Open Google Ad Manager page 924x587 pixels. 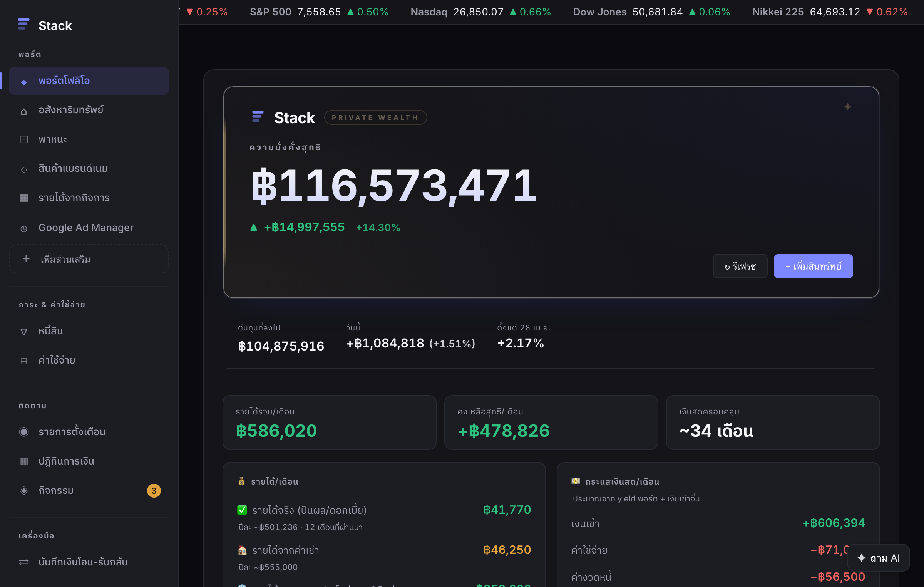pyautogui.click(x=89, y=228)
